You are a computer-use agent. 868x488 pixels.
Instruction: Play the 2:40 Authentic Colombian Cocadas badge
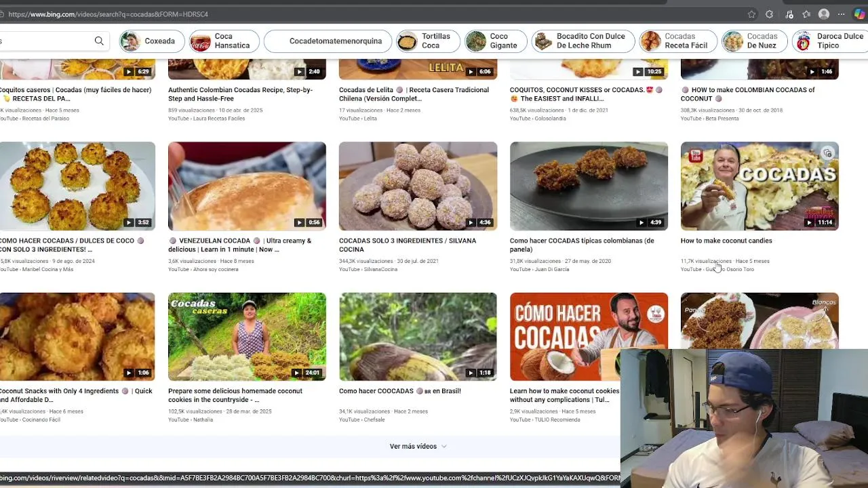pyautogui.click(x=308, y=71)
